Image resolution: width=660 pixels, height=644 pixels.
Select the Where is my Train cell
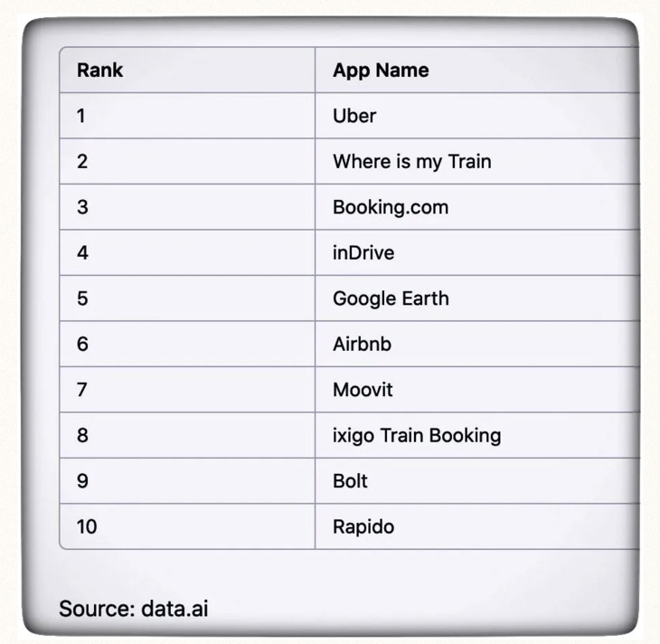411,162
